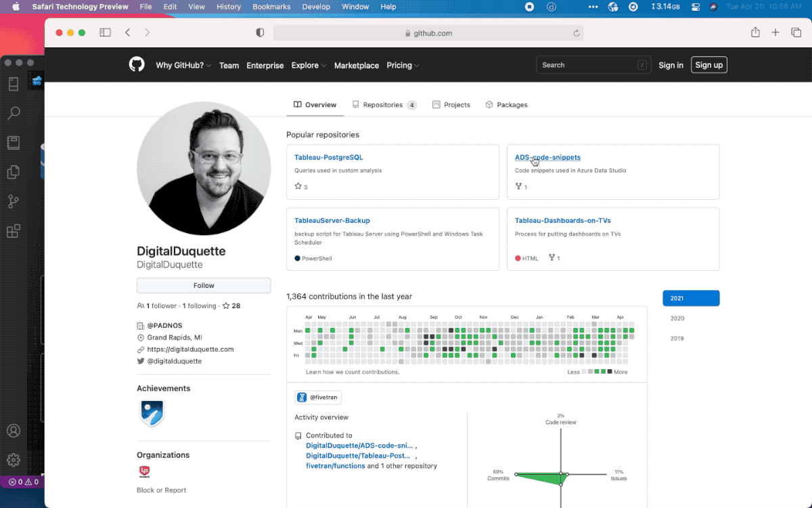Go back with Safari's back arrow
This screenshot has height=508, width=812.
click(127, 33)
